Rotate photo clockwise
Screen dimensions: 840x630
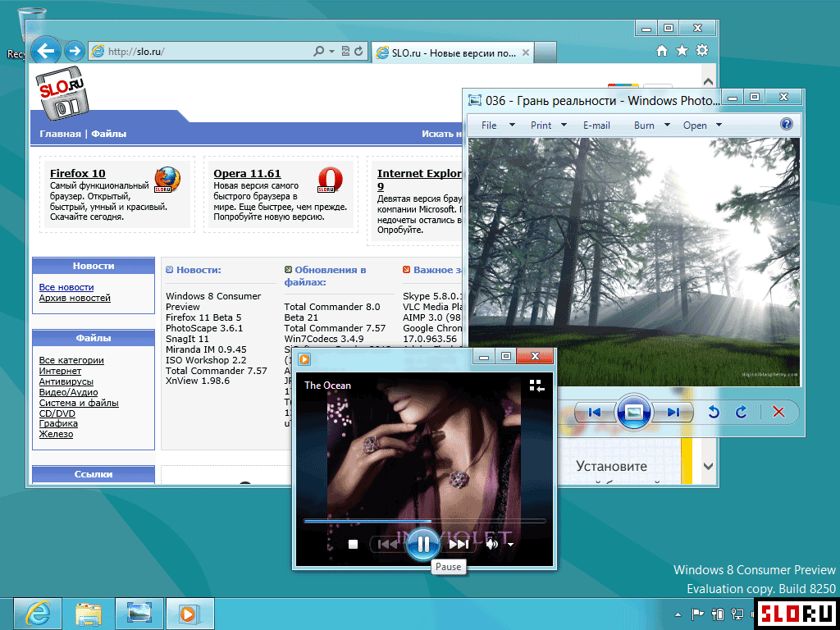point(742,412)
